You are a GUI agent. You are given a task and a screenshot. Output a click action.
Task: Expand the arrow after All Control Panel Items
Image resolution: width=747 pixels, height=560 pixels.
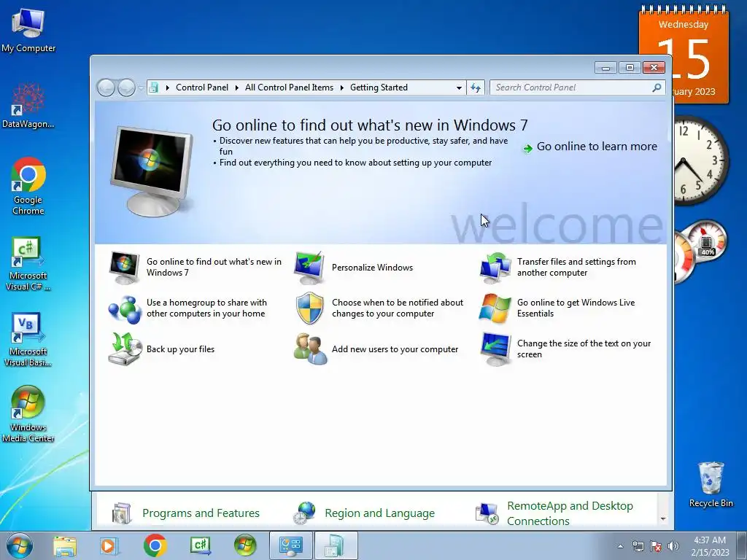coord(341,87)
